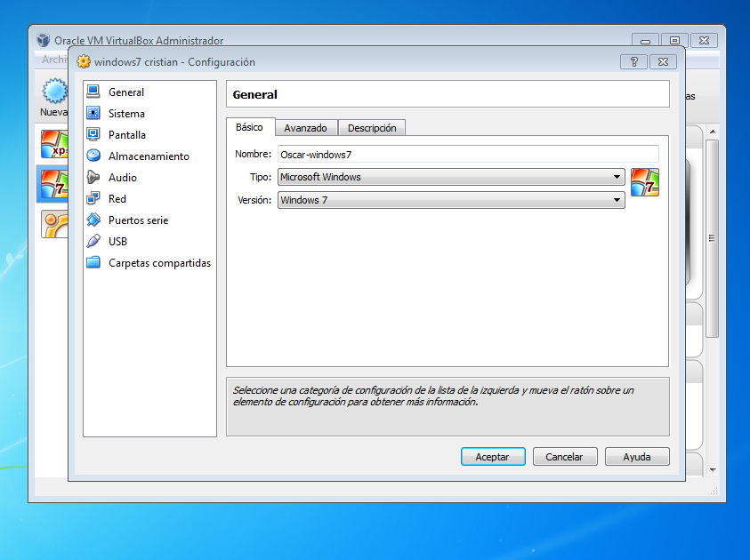Select General text in category list
Viewport: 750px width, 560px height.
pos(126,92)
